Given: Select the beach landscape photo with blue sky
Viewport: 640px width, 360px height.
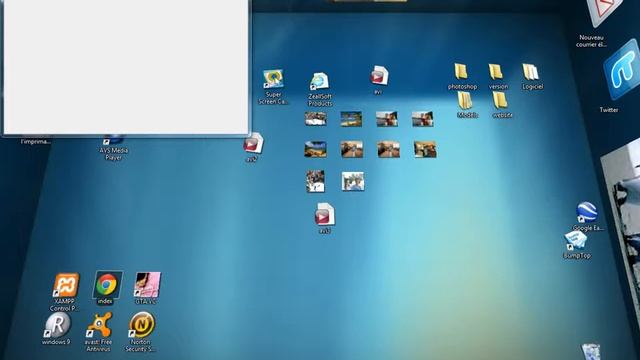Looking at the screenshot, I should point(316,149).
